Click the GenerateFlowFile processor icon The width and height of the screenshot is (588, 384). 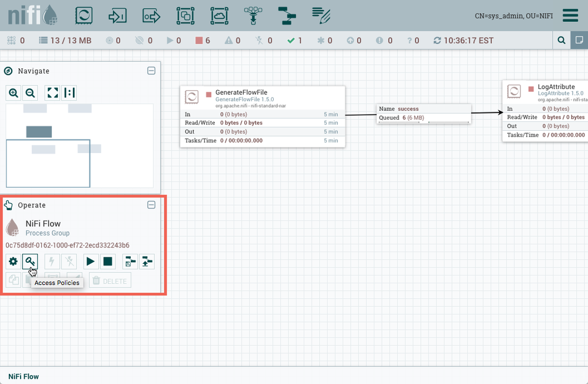[192, 97]
